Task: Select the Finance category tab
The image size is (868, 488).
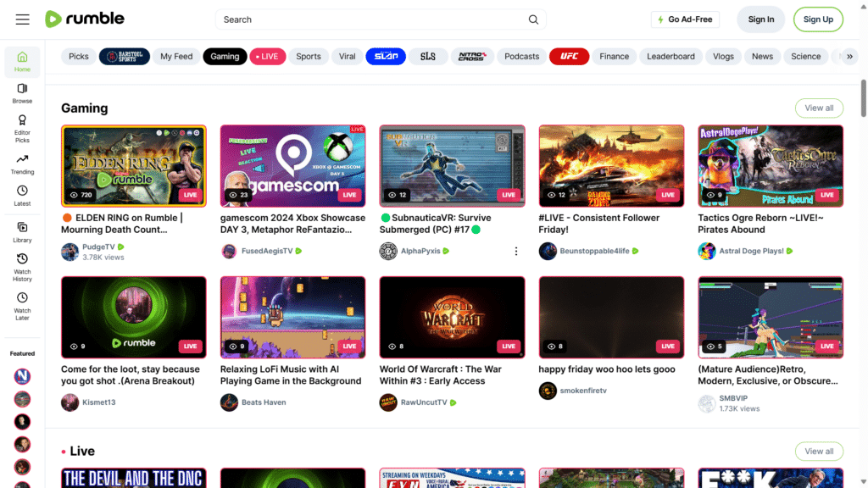Action: (x=614, y=57)
